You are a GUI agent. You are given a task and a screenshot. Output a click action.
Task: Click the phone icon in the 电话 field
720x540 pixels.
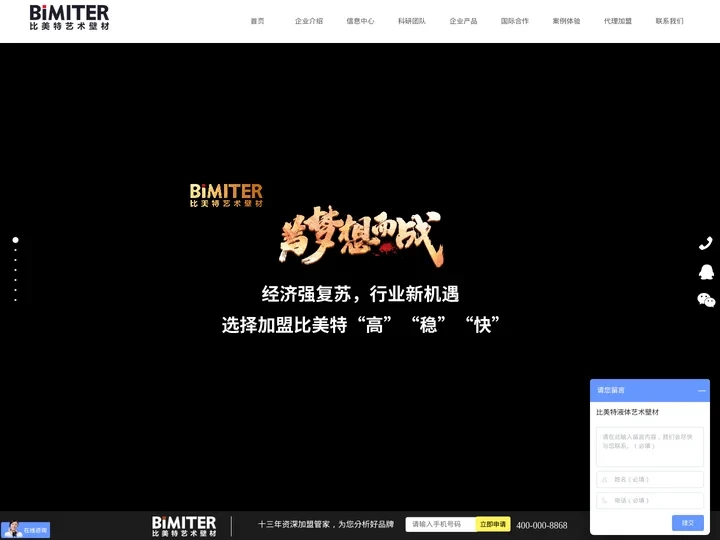pos(605,501)
